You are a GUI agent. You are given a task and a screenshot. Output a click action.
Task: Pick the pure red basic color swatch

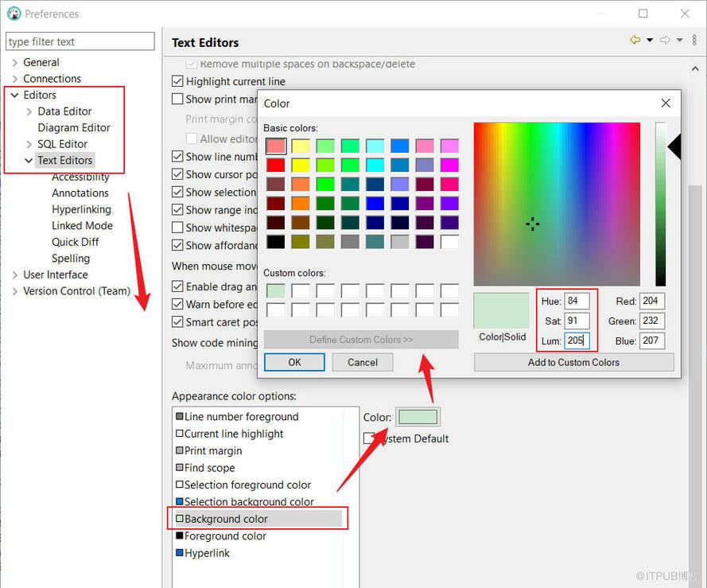pyautogui.click(x=276, y=165)
